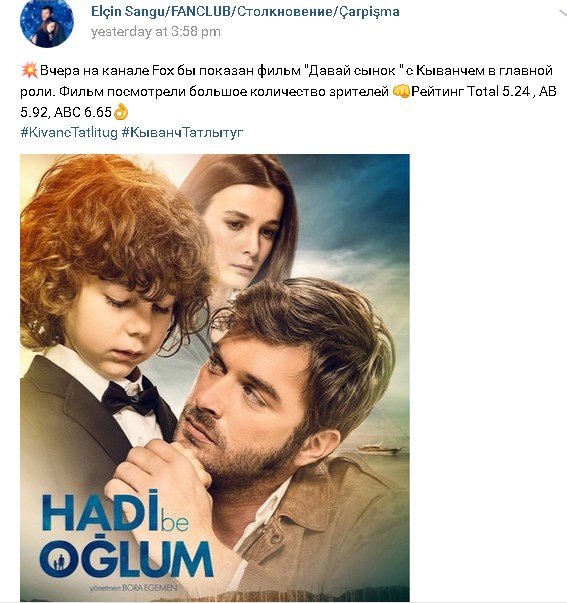Open the #KivancTatlitug hashtag
The image size is (567, 603).
tap(69, 133)
